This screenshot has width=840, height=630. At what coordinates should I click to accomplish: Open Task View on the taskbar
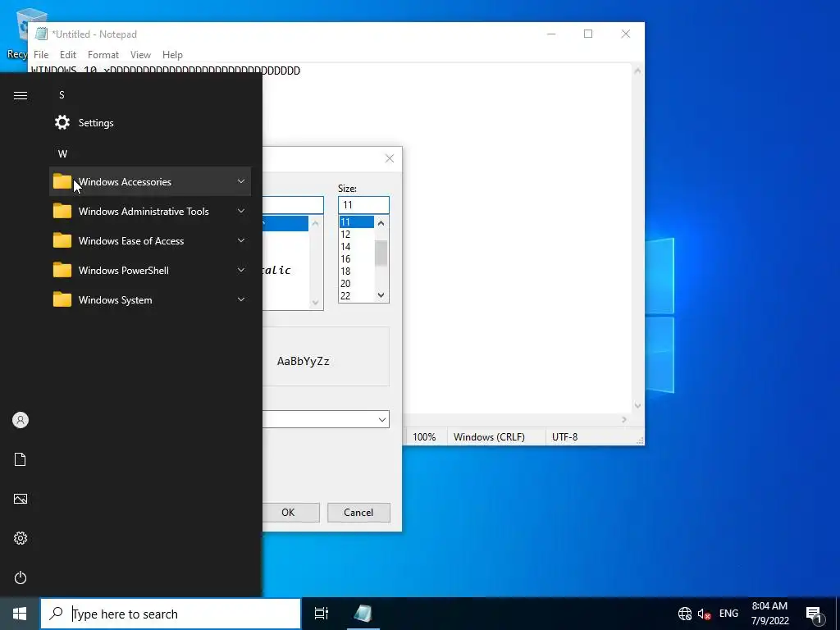pyautogui.click(x=321, y=614)
